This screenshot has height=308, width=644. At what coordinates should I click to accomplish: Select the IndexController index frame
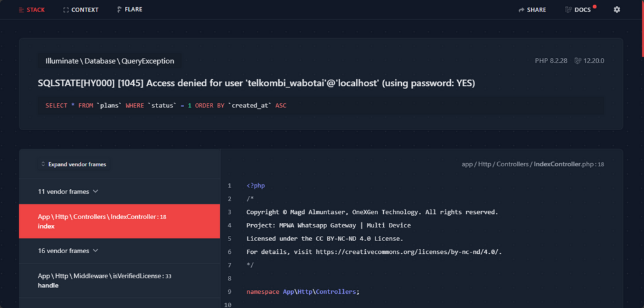pos(120,222)
